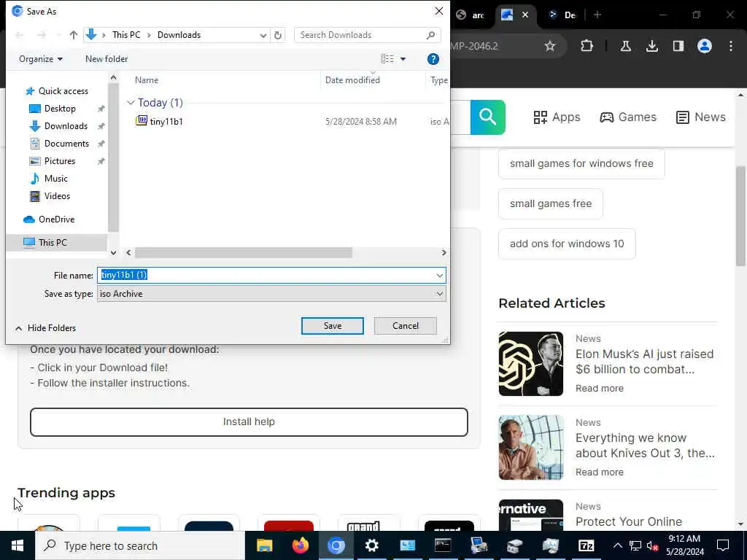Open the Apps section of the site

557,117
